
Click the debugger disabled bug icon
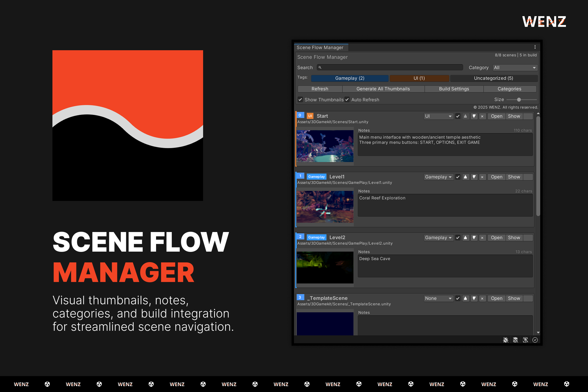coord(505,340)
